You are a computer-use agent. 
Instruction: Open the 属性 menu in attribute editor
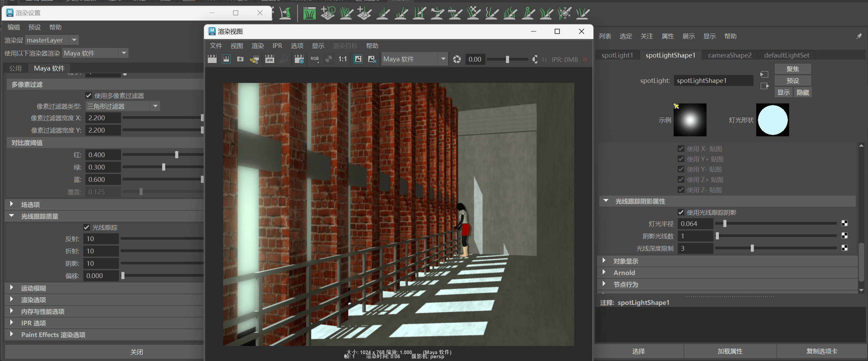(x=667, y=36)
